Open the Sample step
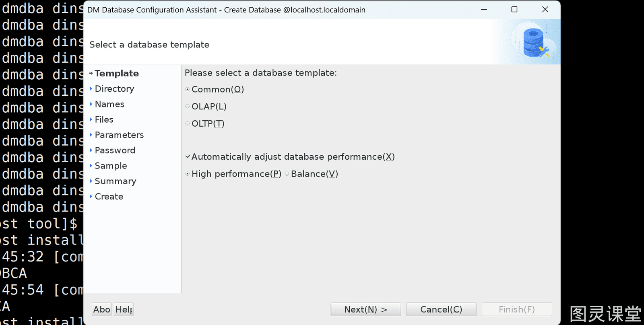Image resolution: width=644 pixels, height=325 pixels. pyautogui.click(x=111, y=166)
